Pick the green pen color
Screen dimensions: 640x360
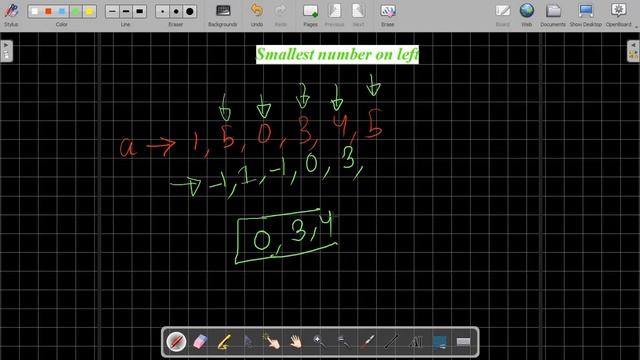[x=76, y=11]
